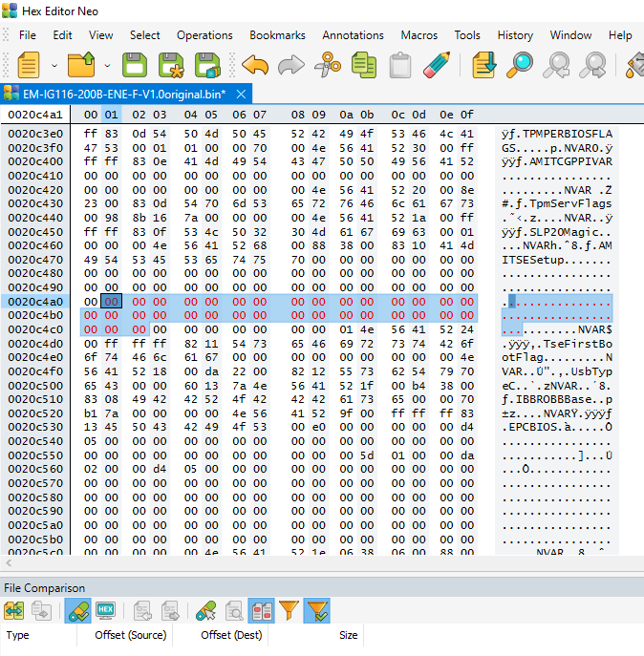Image resolution: width=644 pixels, height=656 pixels.
Task: Copy selection using the Copy icon
Action: tap(363, 65)
